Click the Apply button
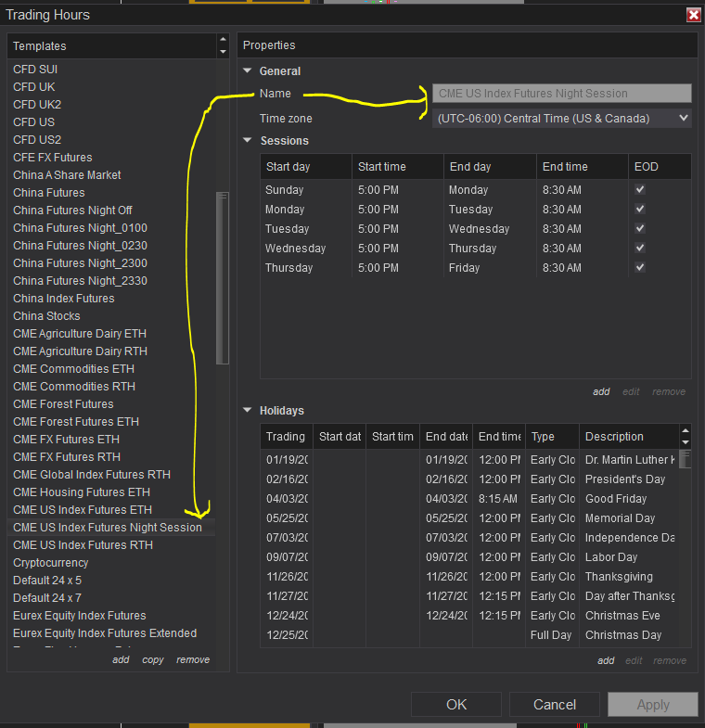Viewport: 705px width, 728px height. click(653, 704)
